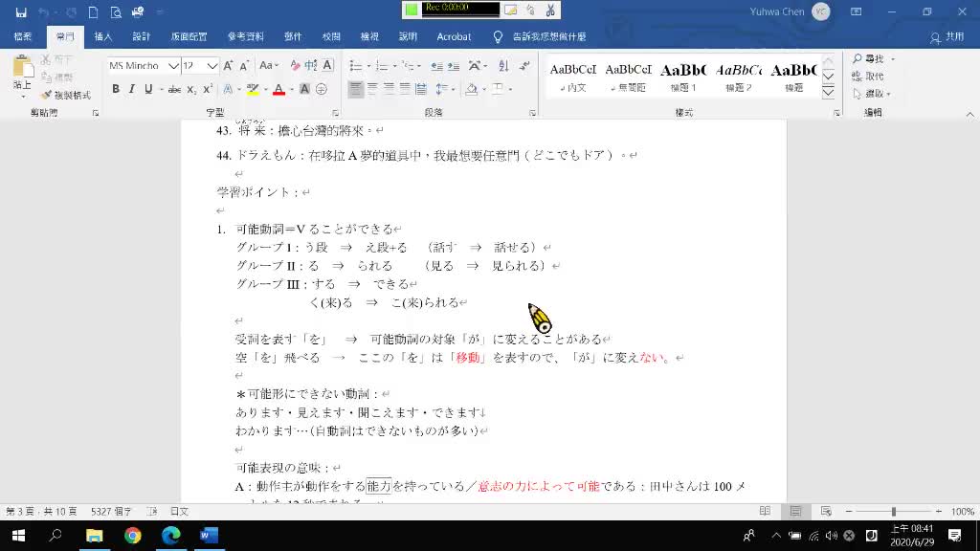
Task: Toggle Italic formatting
Action: 132,89
